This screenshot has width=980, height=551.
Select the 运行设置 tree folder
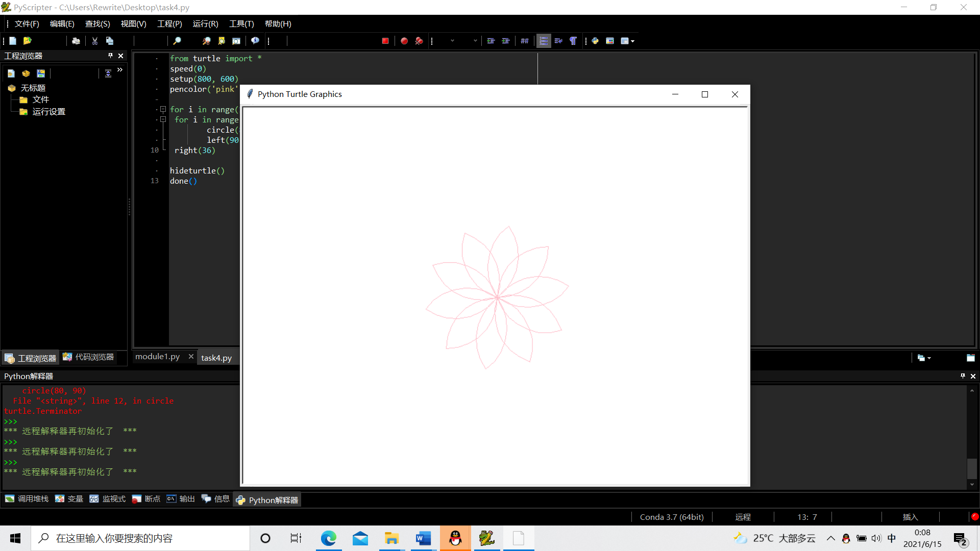48,112
